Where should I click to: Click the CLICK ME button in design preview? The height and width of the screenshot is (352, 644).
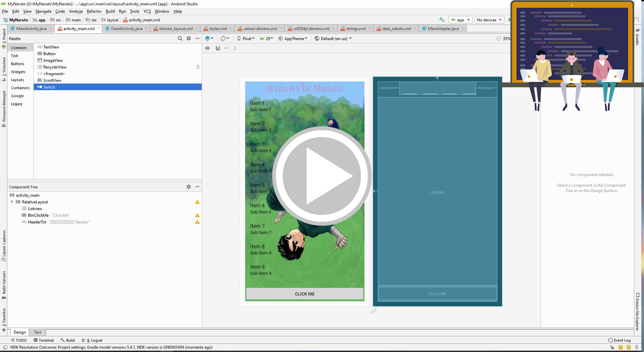pyautogui.click(x=305, y=294)
